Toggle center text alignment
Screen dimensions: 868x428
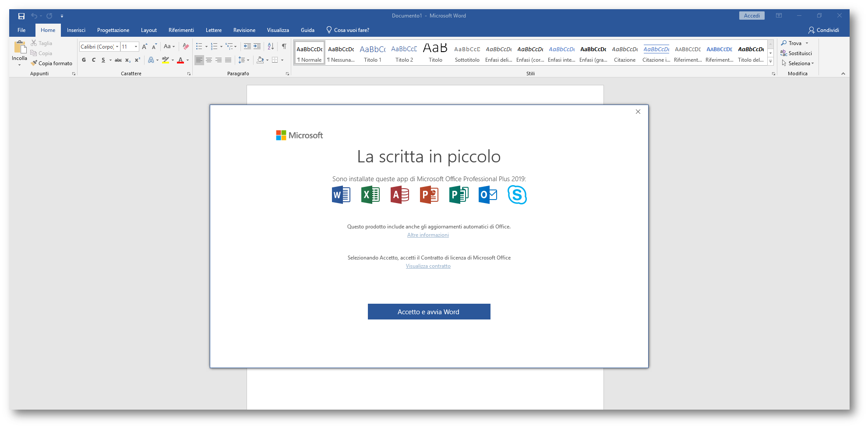click(x=209, y=60)
